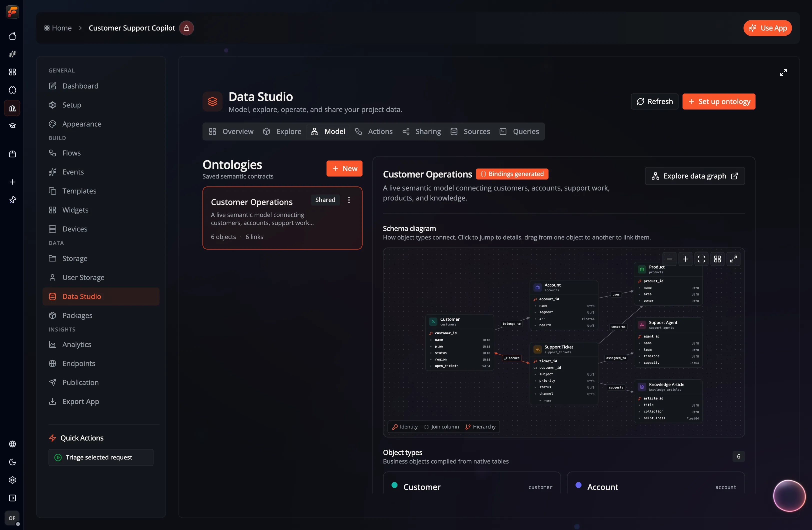Click the home icon in left rail
The height and width of the screenshot is (530, 812).
(12, 36)
